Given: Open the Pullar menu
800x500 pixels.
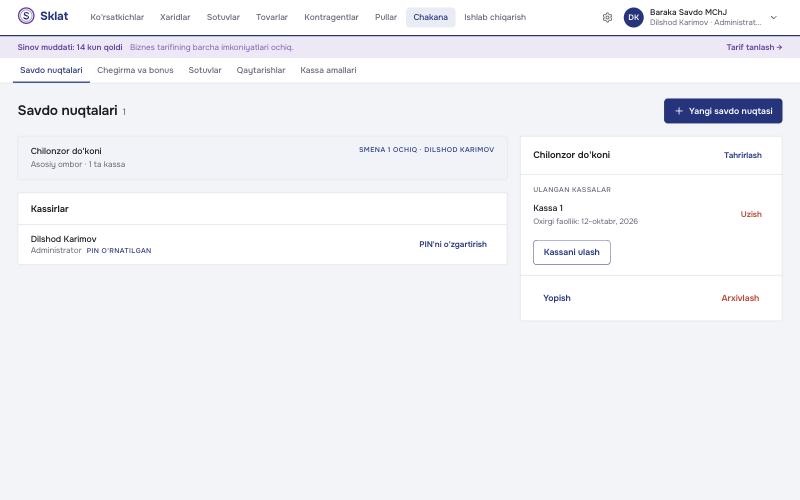Looking at the screenshot, I should click(386, 17).
